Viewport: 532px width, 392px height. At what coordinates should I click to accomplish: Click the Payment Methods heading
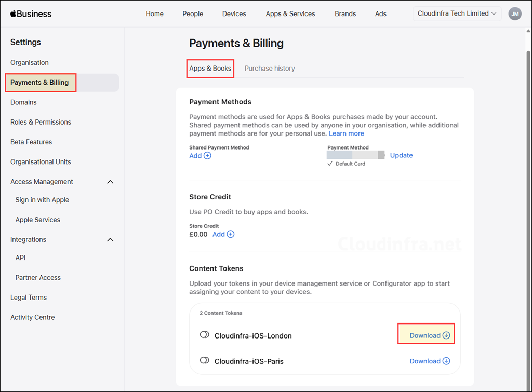pos(220,102)
